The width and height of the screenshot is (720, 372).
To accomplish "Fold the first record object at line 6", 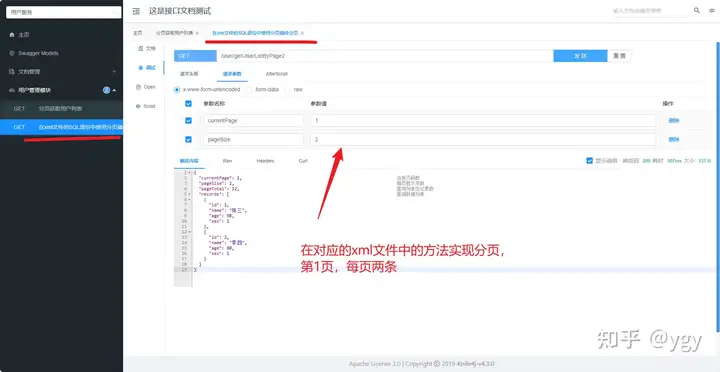I will 190,200.
